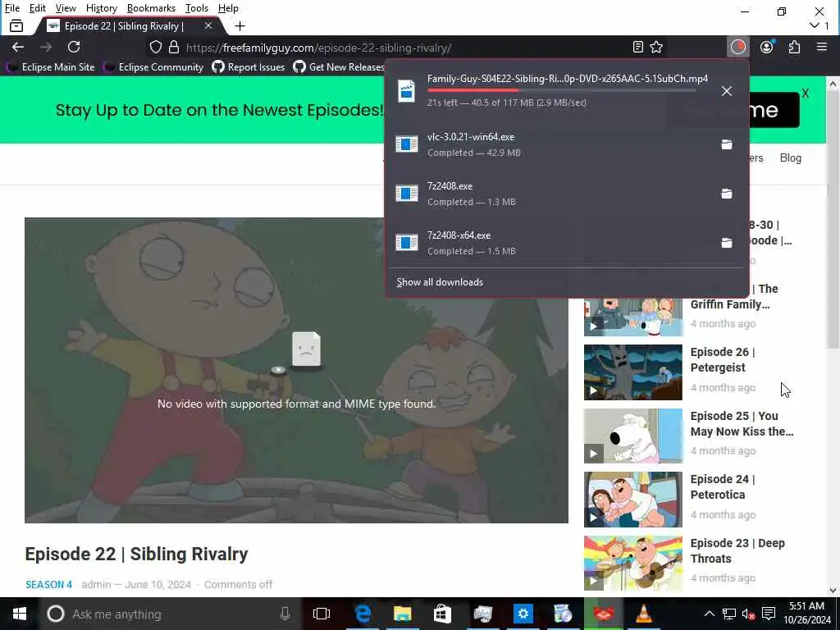Screen dimensions: 840x630
Task: Show 7z2408-x64.exe in folder
Action: (727, 243)
